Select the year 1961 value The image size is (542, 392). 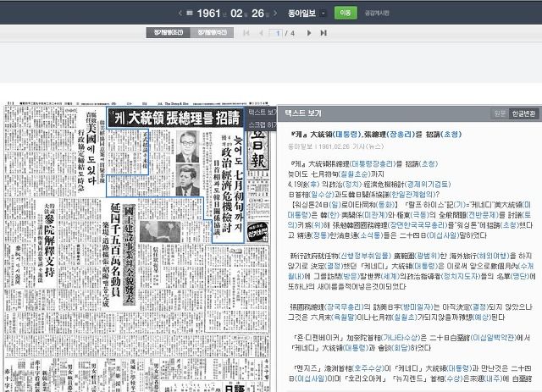click(208, 14)
